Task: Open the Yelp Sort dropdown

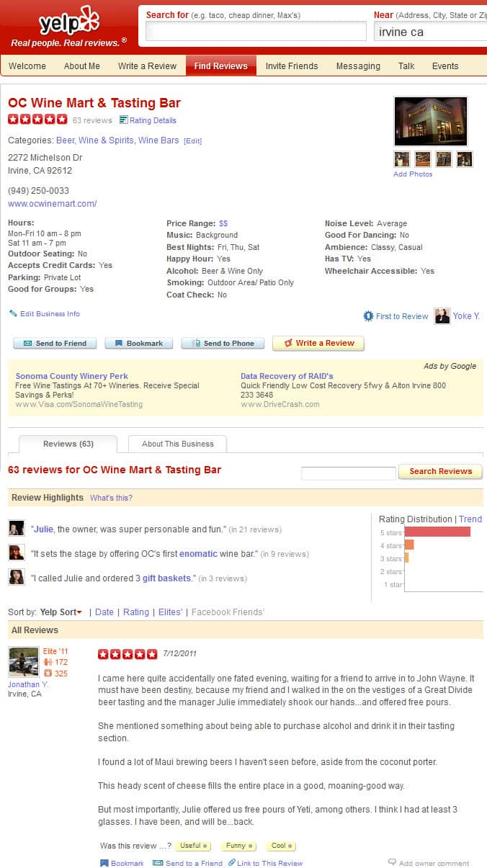Action: pos(61,612)
